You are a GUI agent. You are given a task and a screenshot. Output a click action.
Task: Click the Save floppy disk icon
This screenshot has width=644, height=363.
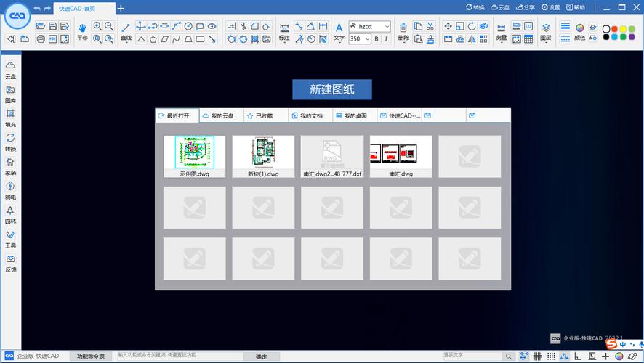pos(52,26)
